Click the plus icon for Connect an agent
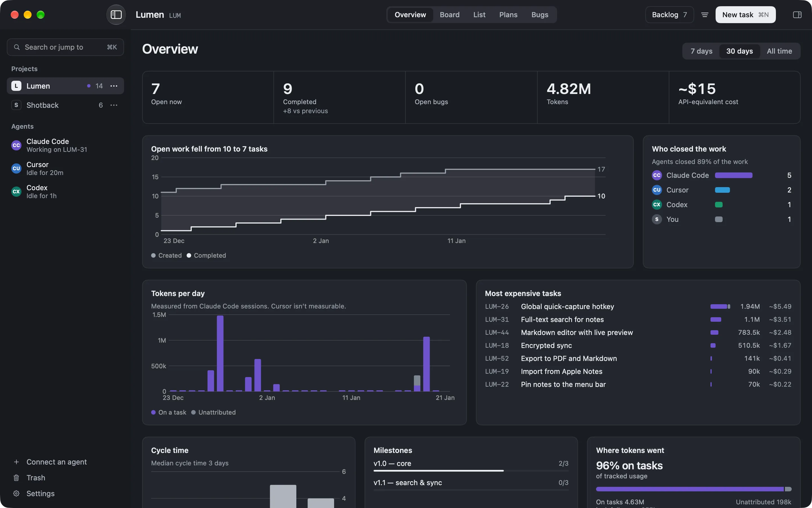Image resolution: width=812 pixels, height=508 pixels. (16, 462)
